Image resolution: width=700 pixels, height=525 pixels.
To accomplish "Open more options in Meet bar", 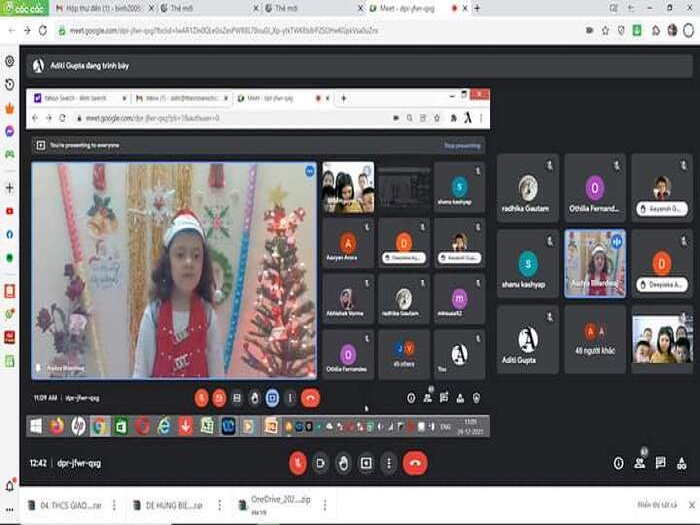I will 389,463.
